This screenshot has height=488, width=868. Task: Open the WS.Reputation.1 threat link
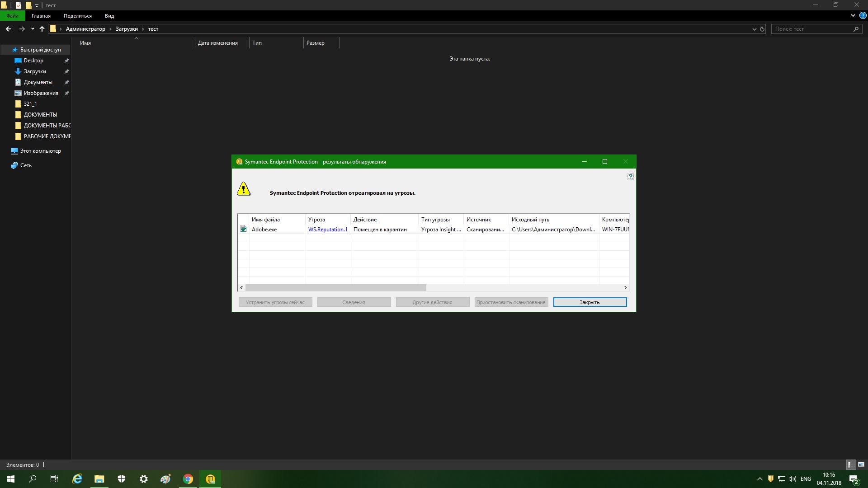(x=328, y=230)
